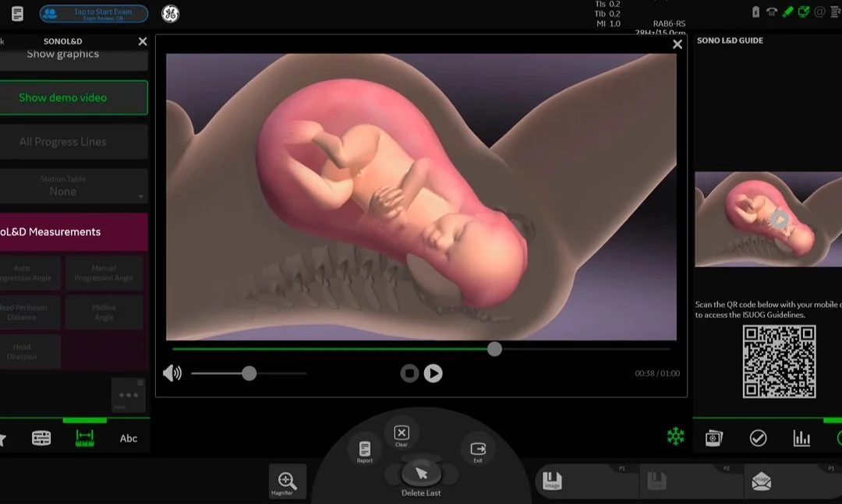Open the bar chart icon
The width and height of the screenshot is (842, 504).
point(801,438)
